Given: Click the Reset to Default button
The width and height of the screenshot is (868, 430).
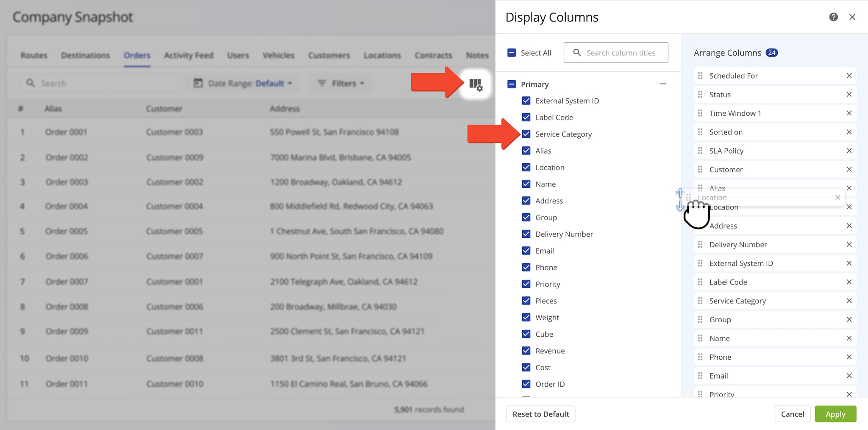Looking at the screenshot, I should click(x=541, y=414).
